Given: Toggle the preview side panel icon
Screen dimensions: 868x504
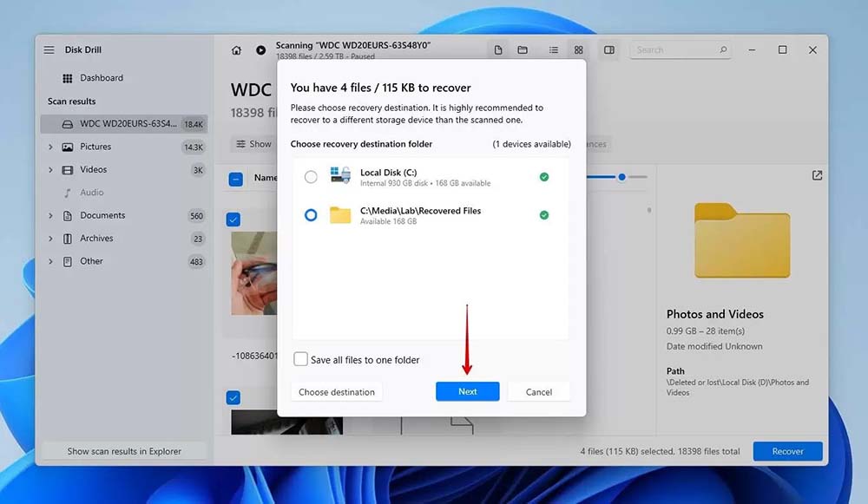Looking at the screenshot, I should pyautogui.click(x=609, y=50).
